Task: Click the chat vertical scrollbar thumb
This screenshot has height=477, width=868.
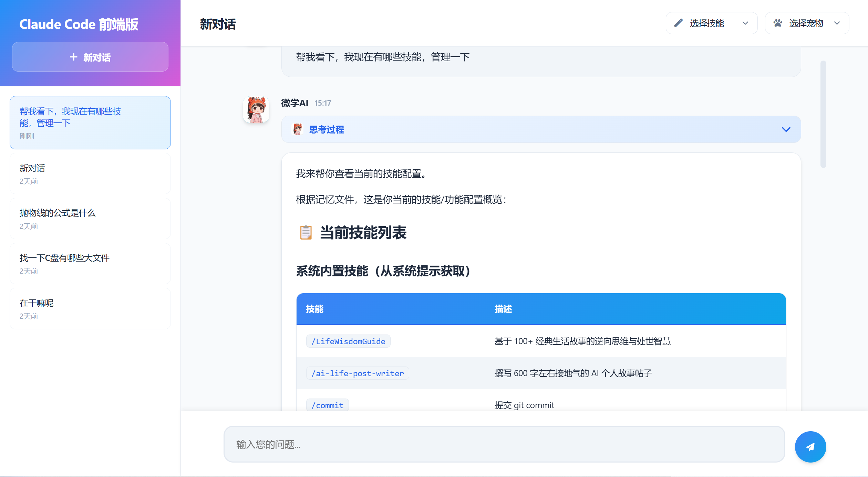Action: (823, 114)
